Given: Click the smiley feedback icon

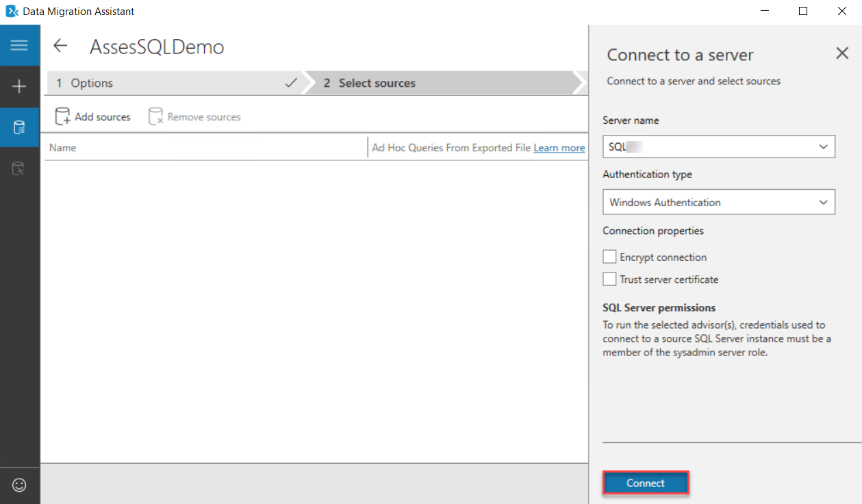Looking at the screenshot, I should 19,485.
